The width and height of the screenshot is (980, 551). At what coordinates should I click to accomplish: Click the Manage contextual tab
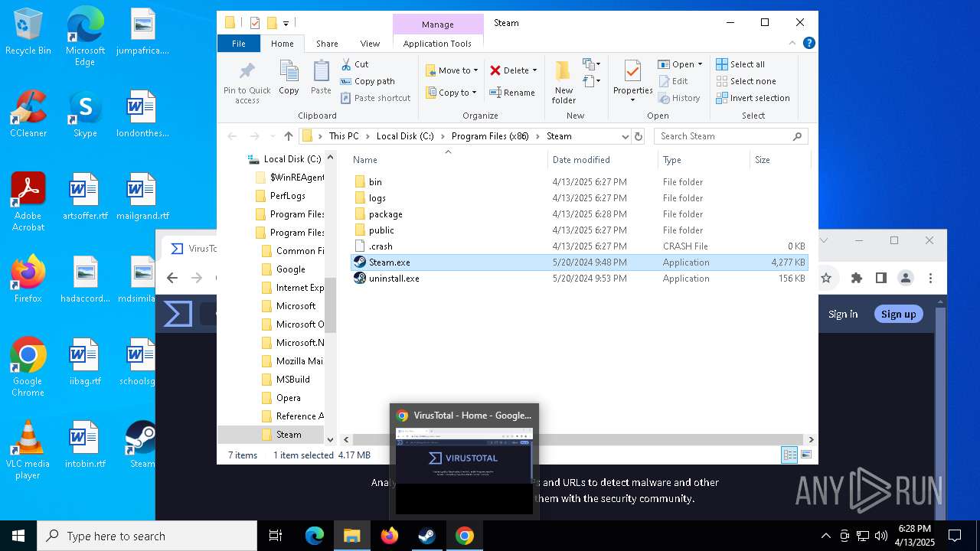pyautogui.click(x=438, y=24)
